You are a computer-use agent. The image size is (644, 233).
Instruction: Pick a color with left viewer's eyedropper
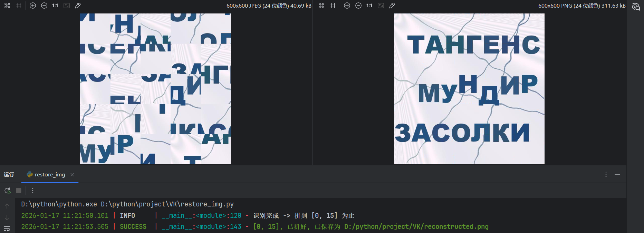tap(78, 6)
